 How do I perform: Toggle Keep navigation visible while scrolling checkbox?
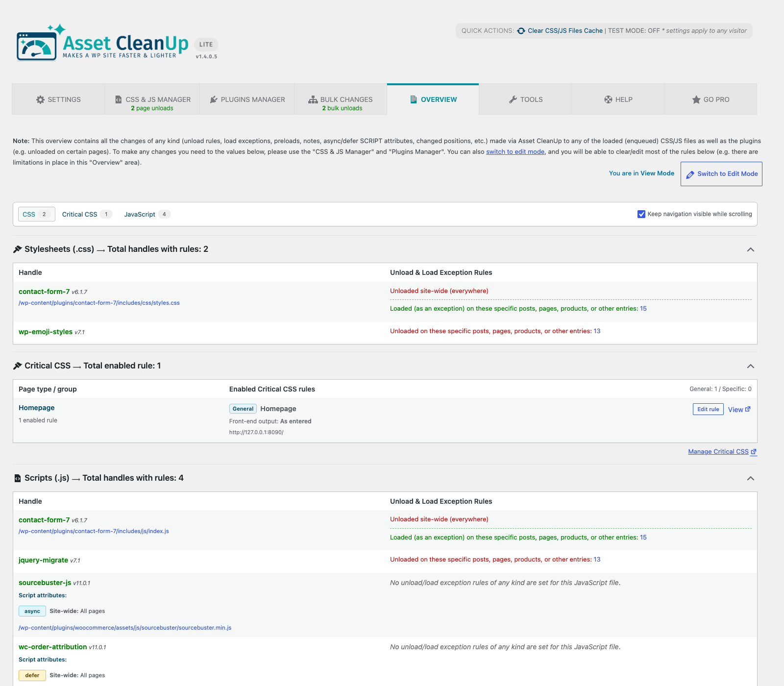point(641,214)
